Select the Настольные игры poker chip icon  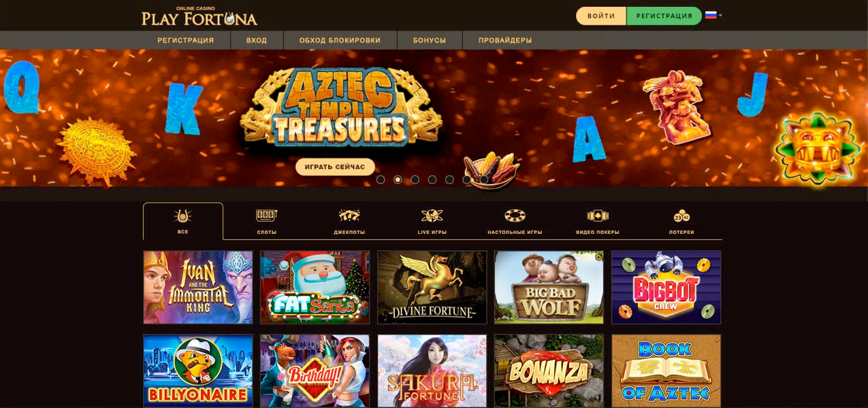point(515,216)
